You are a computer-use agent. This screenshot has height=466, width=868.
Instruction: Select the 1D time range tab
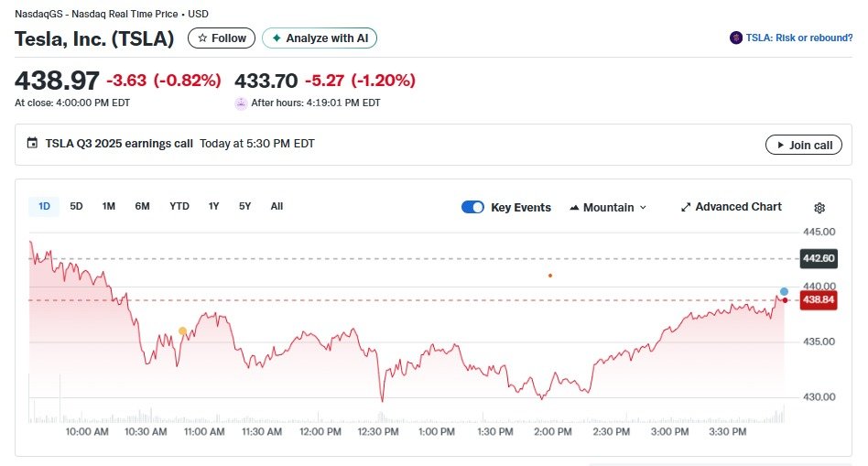pyautogui.click(x=44, y=206)
